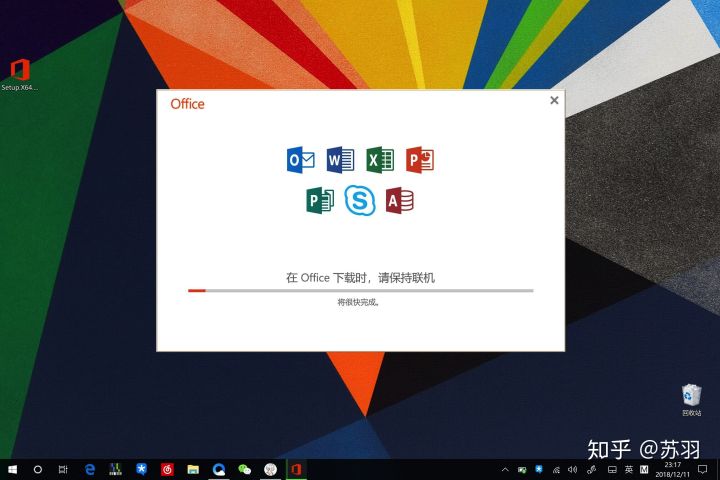Switch to the Office installer taskbar button
Viewport: 720px width, 480px height.
pyautogui.click(x=296, y=469)
